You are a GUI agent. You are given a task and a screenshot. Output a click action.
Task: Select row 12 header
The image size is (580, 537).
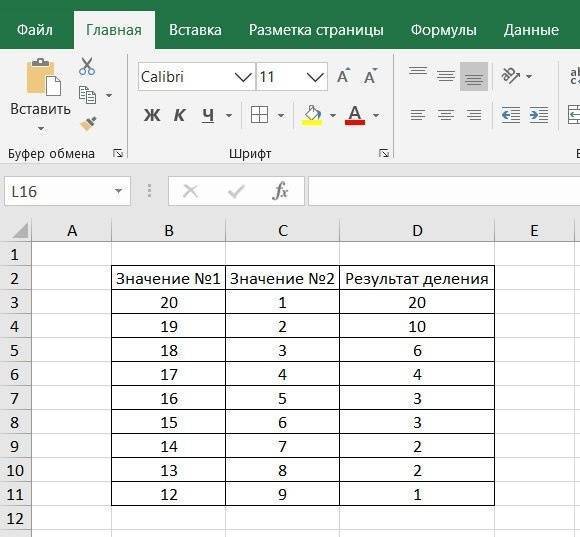(x=15, y=518)
